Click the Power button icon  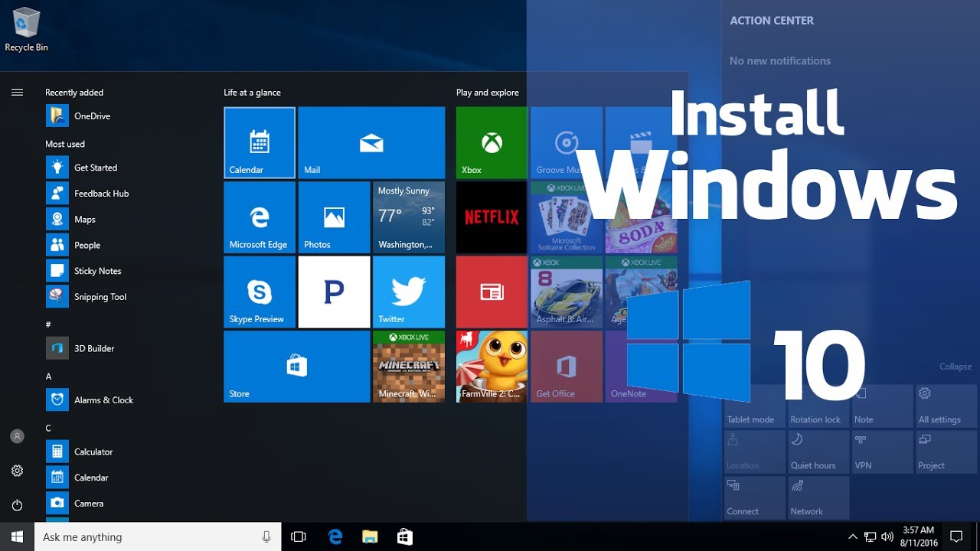click(17, 505)
